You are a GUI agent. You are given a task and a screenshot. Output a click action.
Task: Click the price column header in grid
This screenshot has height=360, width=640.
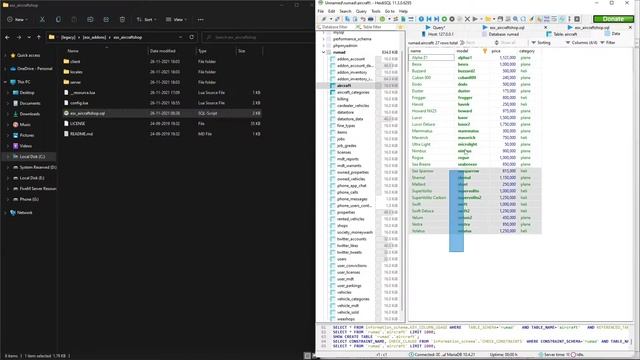point(503,51)
